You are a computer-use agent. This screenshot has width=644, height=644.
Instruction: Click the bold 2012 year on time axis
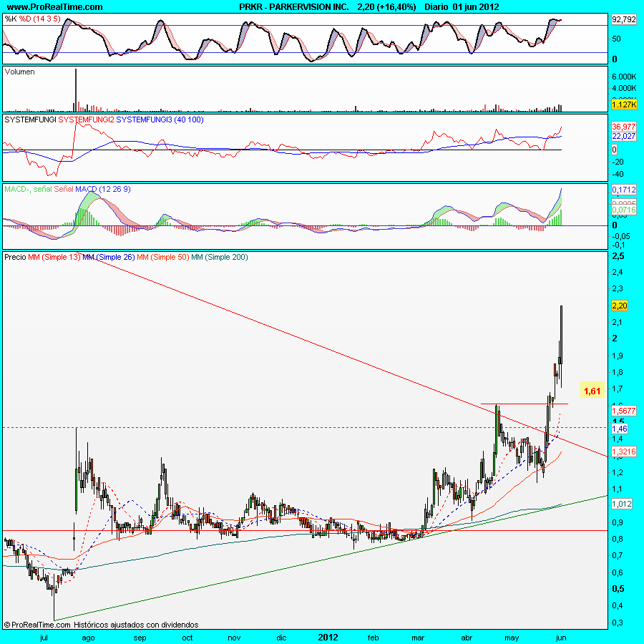tap(328, 638)
